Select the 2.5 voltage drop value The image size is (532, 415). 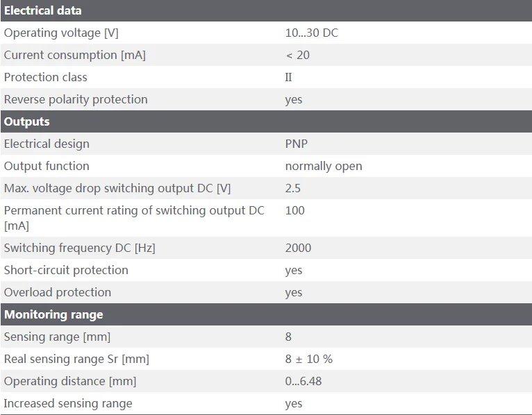292,188
